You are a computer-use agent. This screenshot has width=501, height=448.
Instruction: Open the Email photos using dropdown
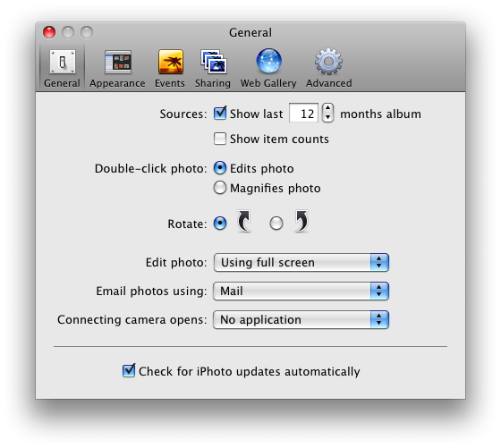point(301,291)
